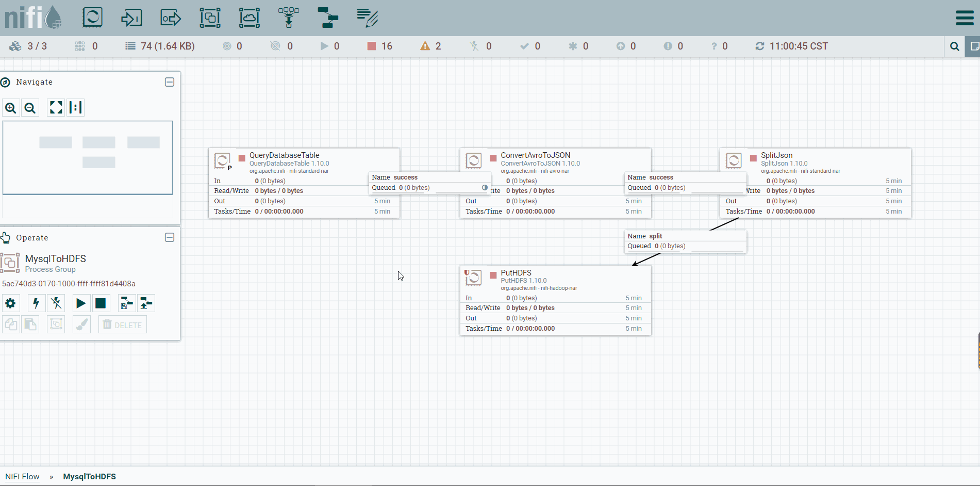Select the Funnel toolbar icon
The width and height of the screenshot is (980, 486).
coord(289,18)
